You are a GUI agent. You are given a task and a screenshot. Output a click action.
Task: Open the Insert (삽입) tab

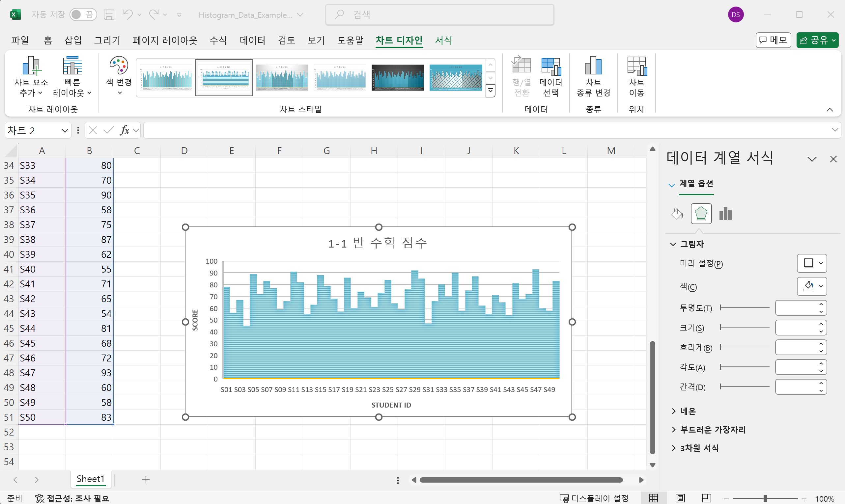(x=73, y=40)
